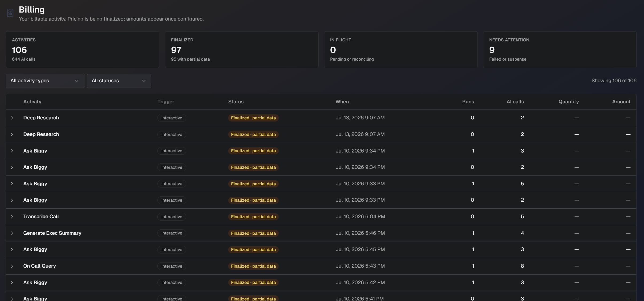Click the Activity column header
The image size is (644, 301).
32,102
